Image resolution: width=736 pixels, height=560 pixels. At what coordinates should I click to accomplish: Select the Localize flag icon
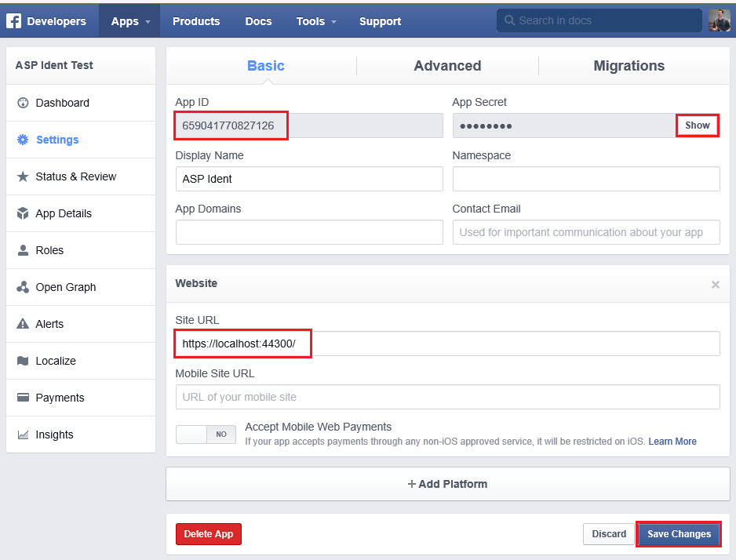[23, 361]
